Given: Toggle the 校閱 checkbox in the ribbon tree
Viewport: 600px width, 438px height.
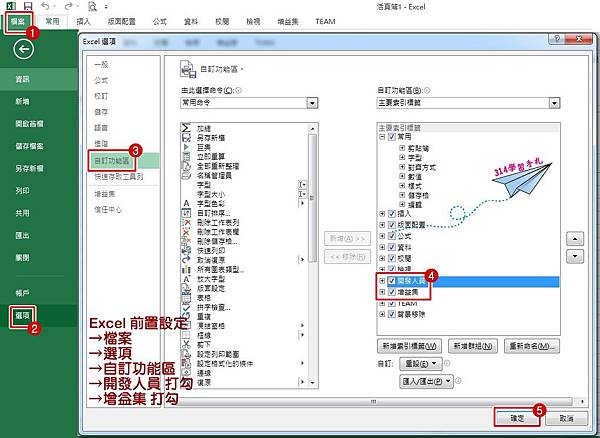Looking at the screenshot, I should point(391,258).
